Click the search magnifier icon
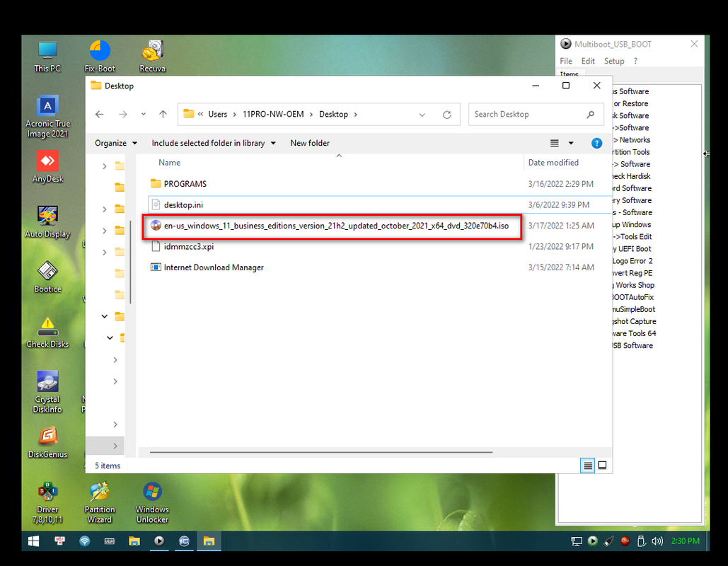This screenshot has width=728, height=566. [590, 114]
